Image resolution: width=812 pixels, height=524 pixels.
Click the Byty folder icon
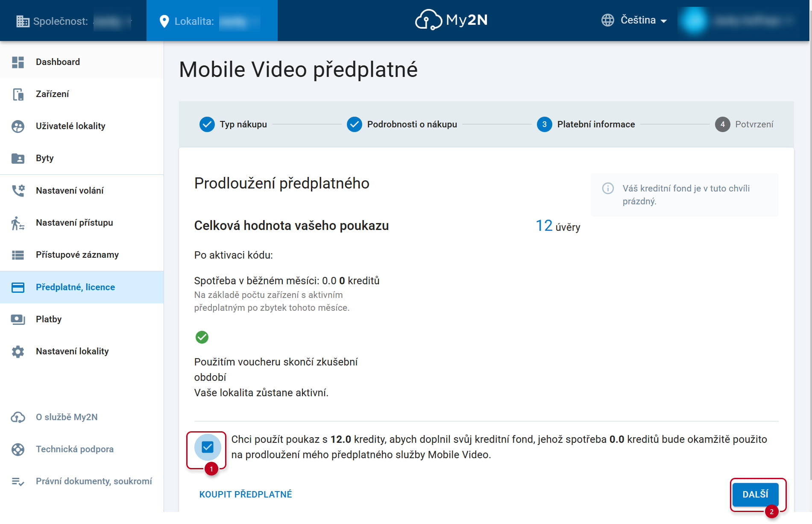[18, 158]
